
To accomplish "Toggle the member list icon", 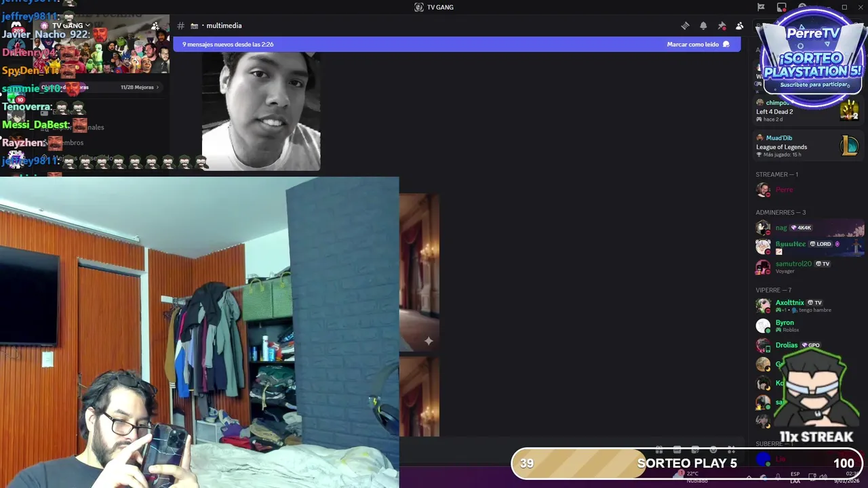I will point(739,26).
